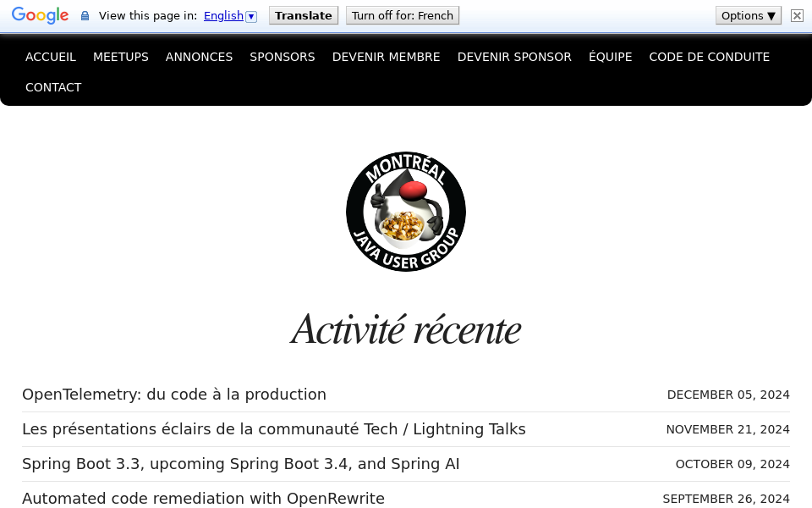The height and width of the screenshot is (508, 812).
Task: View the CODE DE CONDUITE page
Action: 709,57
